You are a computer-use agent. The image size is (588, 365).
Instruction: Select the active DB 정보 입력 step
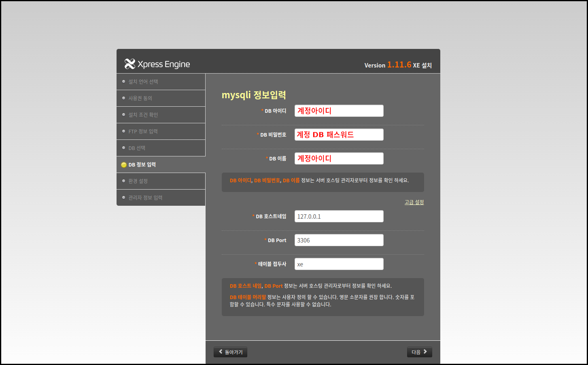coord(161,165)
